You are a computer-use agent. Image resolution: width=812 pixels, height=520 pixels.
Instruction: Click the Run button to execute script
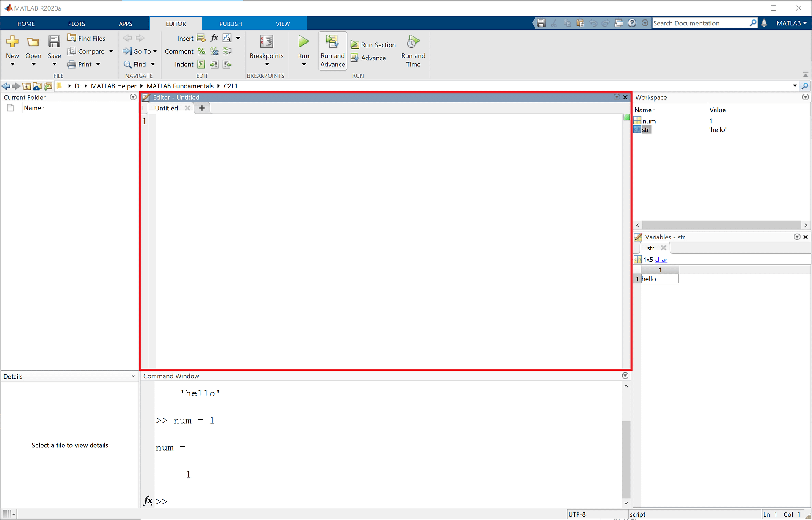click(303, 52)
